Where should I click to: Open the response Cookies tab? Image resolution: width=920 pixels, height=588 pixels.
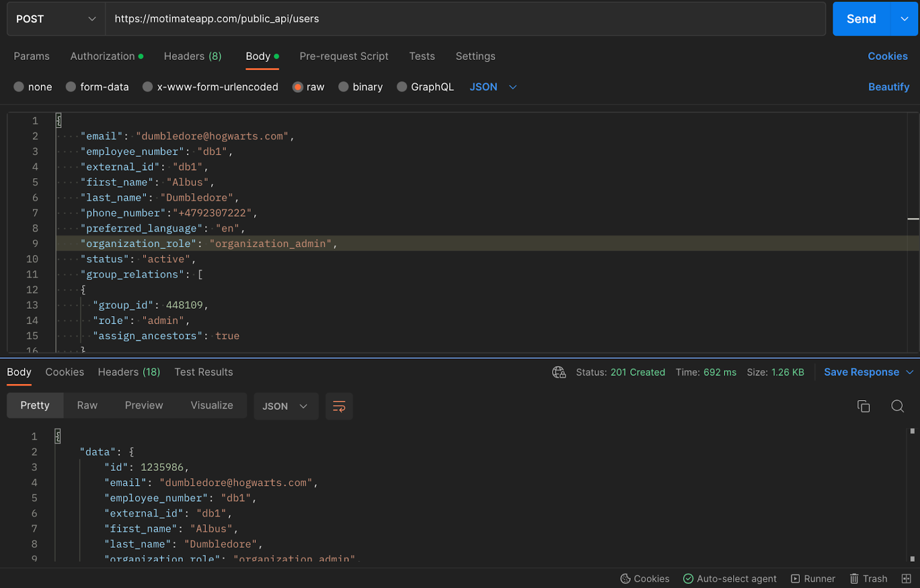64,372
